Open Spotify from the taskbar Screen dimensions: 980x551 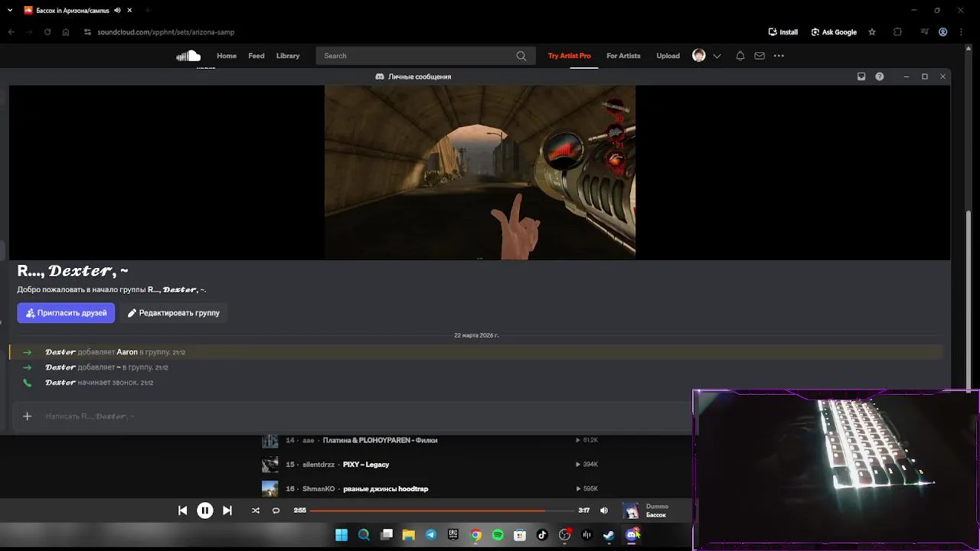click(x=498, y=535)
